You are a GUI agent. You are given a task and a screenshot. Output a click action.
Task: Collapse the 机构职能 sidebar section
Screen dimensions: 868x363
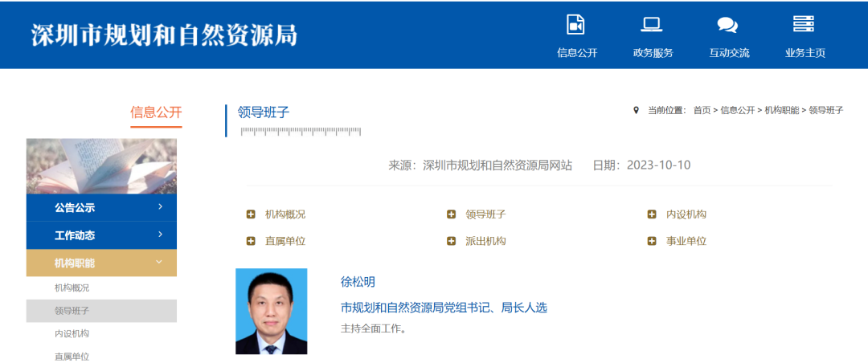pos(159,262)
